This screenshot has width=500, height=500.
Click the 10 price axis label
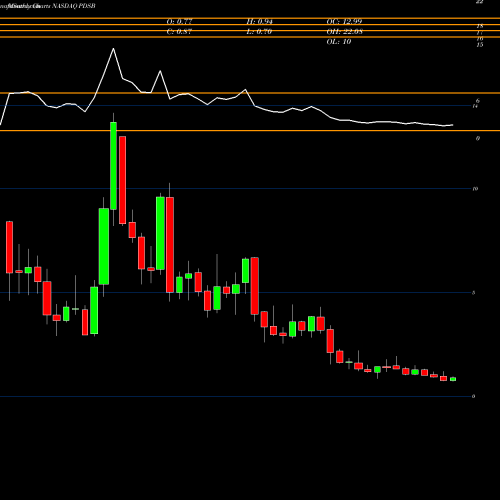[x=475, y=189]
